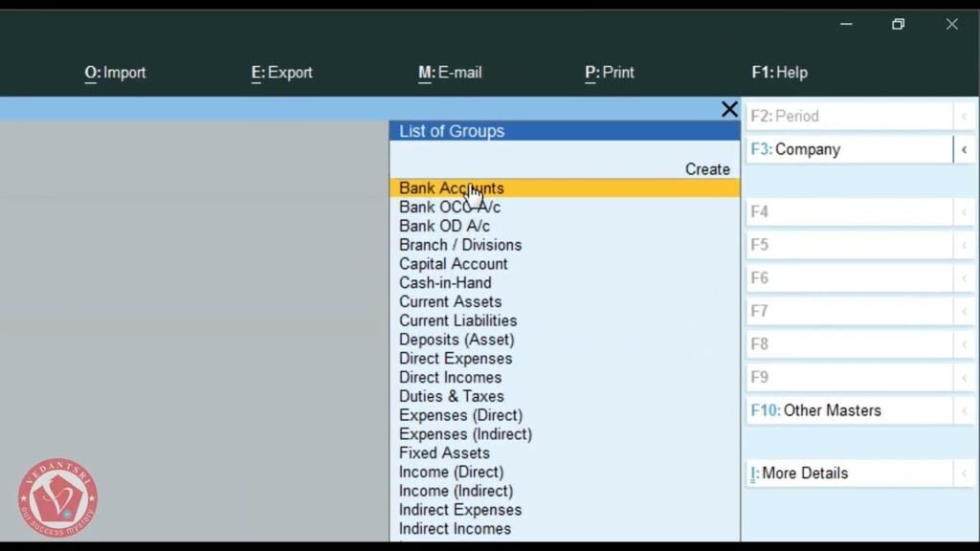Image resolution: width=980 pixels, height=551 pixels.
Task: Expand the More Details chevron
Action: [963, 473]
